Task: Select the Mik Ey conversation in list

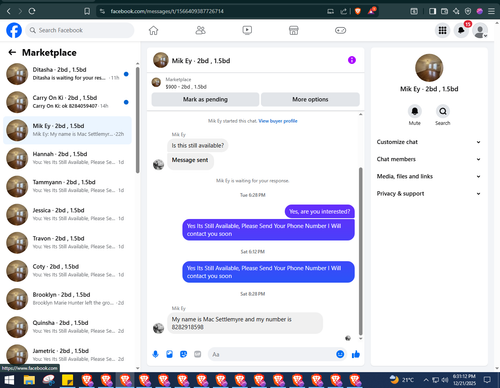Action: 67,130
